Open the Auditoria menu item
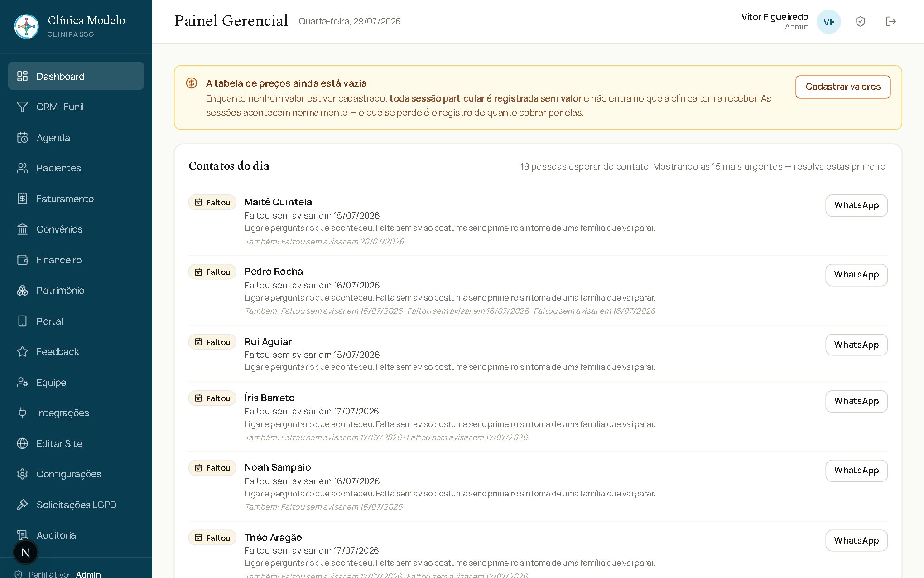The image size is (924, 578). (76, 535)
